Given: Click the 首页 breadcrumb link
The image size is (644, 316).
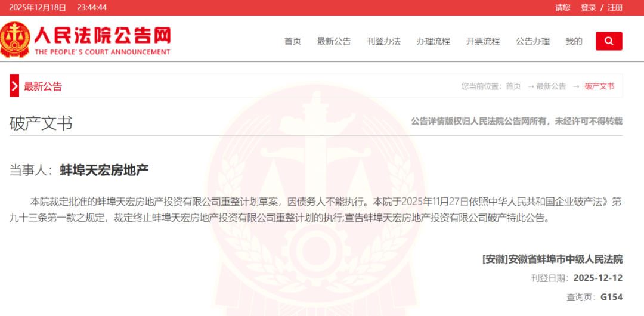Looking at the screenshot, I should coord(513,86).
